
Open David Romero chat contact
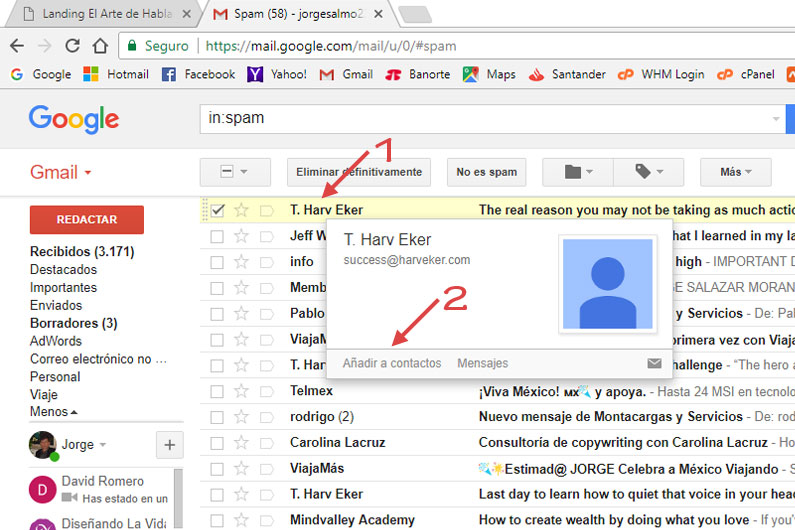pyautogui.click(x=98, y=489)
